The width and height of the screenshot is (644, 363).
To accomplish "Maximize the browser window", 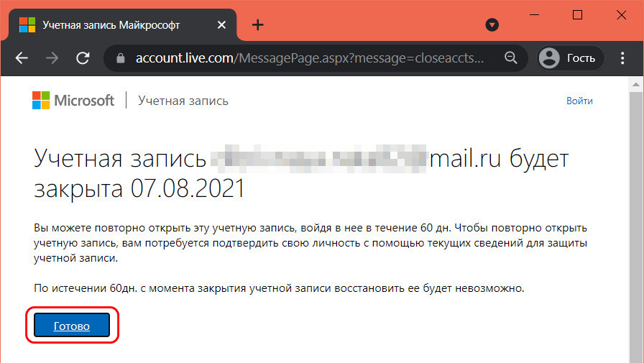I will tap(578, 15).
